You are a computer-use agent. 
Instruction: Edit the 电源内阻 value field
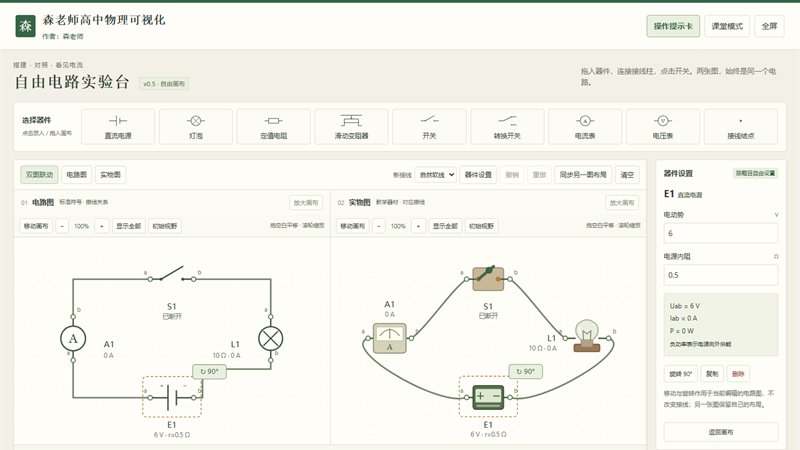721,275
